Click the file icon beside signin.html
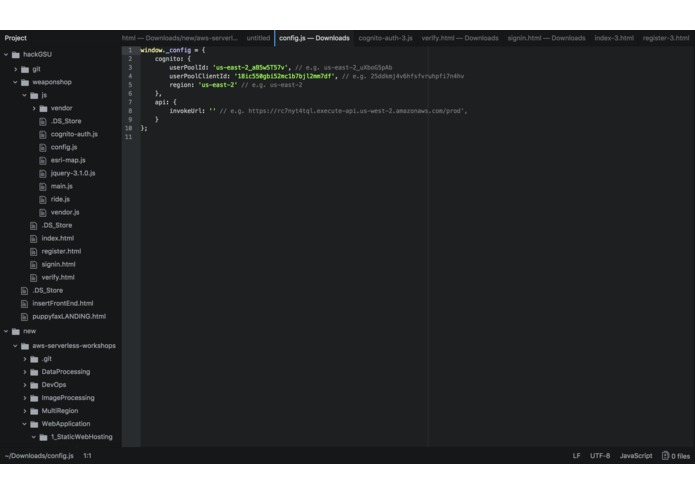 pyautogui.click(x=34, y=265)
